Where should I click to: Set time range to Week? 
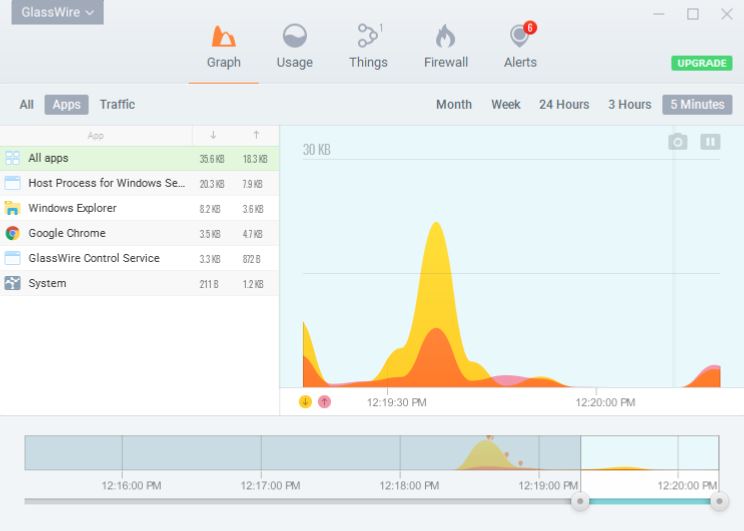pos(506,104)
